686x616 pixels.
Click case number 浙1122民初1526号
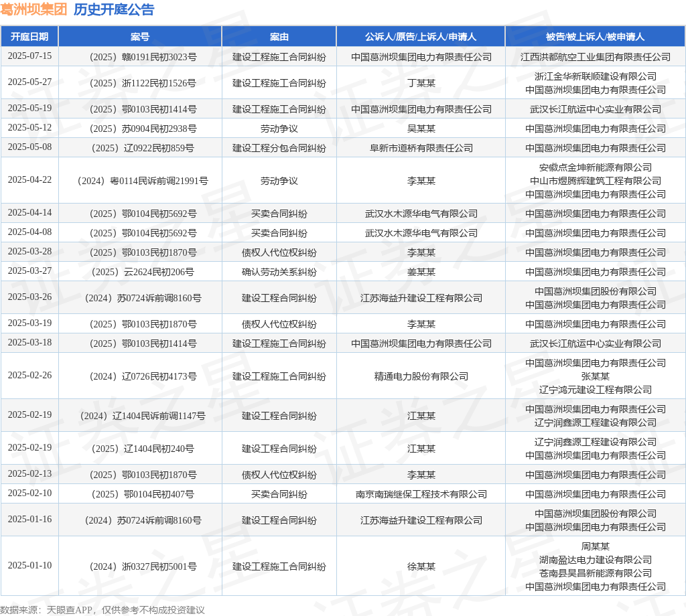click(143, 83)
